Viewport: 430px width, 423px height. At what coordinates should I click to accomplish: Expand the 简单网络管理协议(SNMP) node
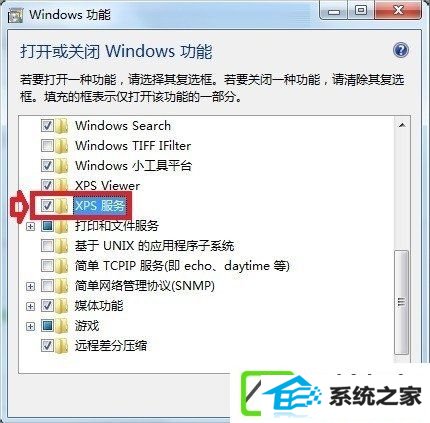(30, 286)
